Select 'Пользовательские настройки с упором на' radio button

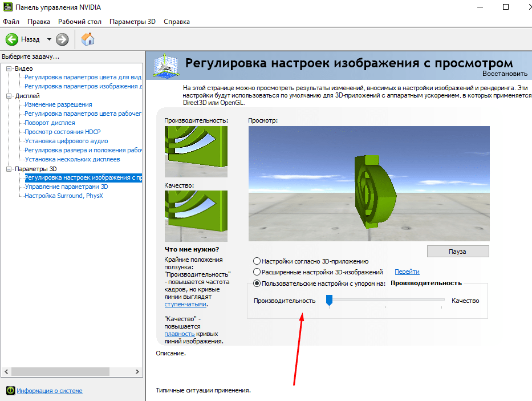(x=257, y=283)
